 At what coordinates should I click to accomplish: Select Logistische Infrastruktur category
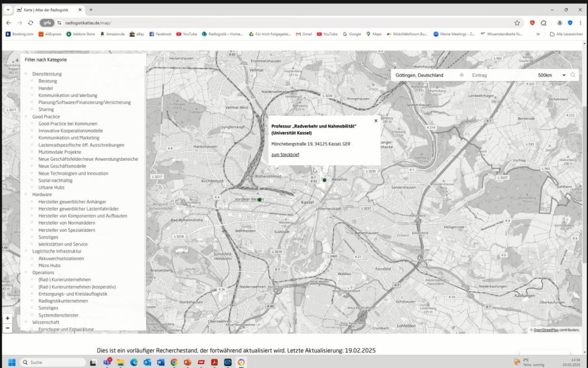57,251
